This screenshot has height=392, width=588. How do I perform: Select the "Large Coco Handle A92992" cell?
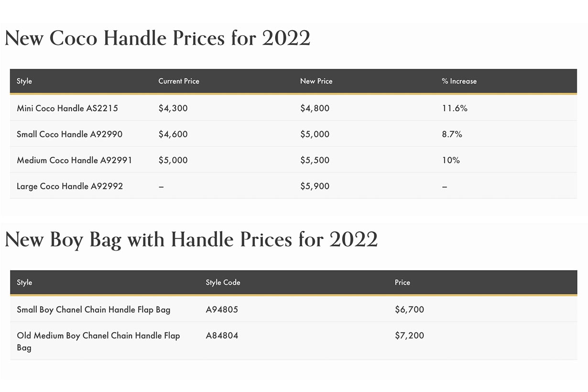pyautogui.click(x=70, y=186)
